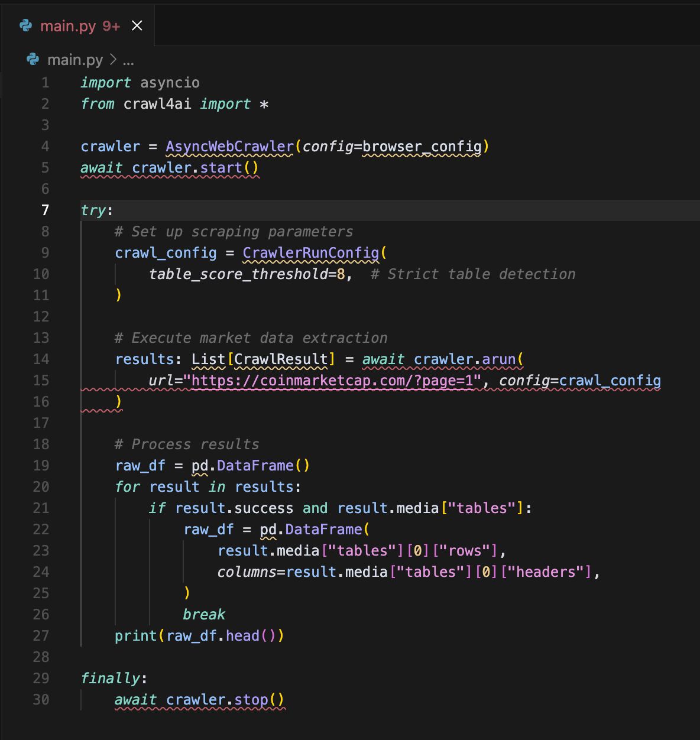Click the Python icon on the main.py tab
The image size is (700, 740).
click(x=24, y=25)
